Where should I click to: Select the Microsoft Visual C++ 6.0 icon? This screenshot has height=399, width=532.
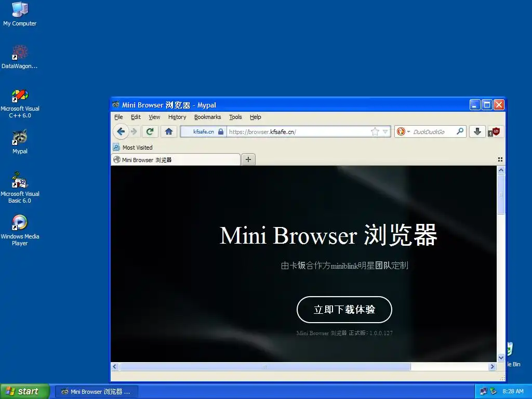pos(20,103)
